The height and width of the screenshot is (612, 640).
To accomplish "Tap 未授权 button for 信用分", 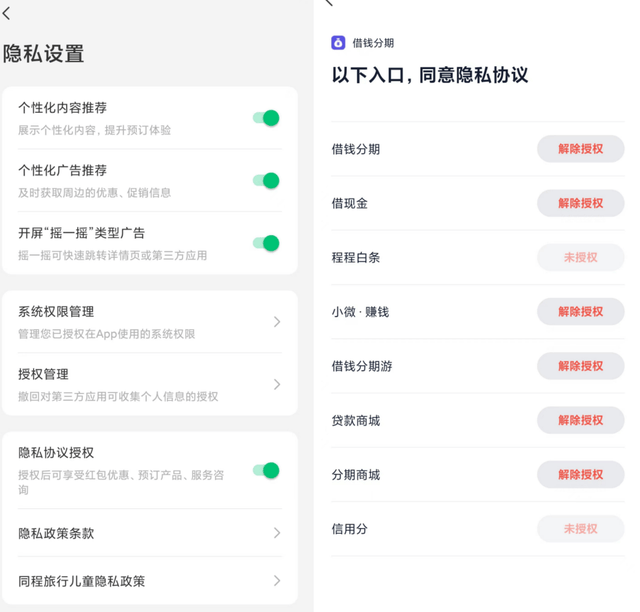I will (x=580, y=528).
